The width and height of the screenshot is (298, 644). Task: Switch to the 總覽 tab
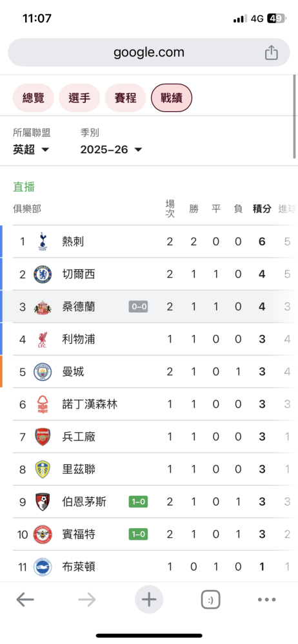[x=34, y=98]
